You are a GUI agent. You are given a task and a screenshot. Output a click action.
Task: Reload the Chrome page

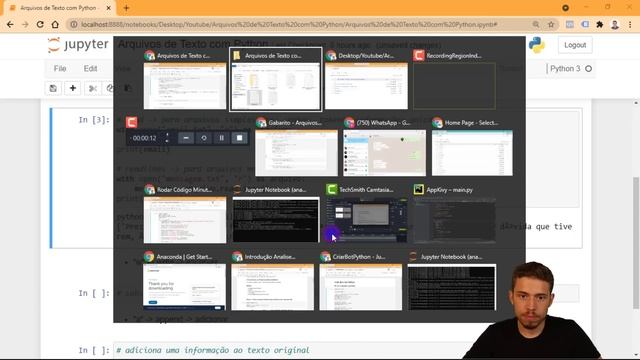40,24
